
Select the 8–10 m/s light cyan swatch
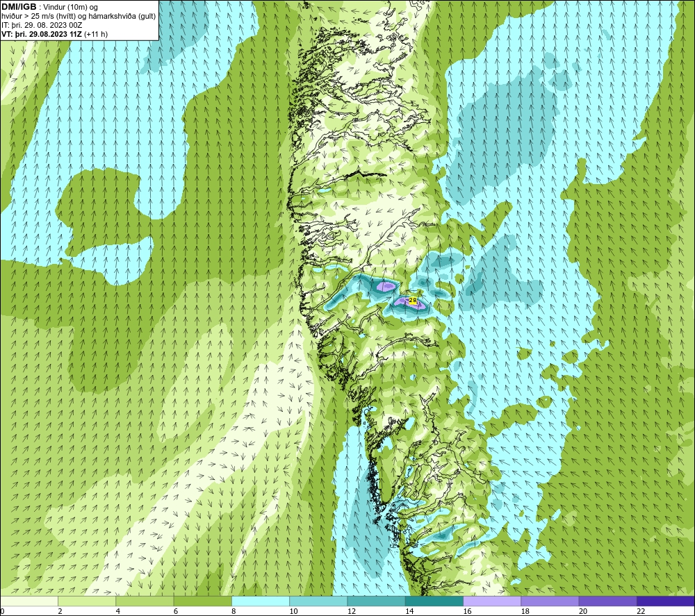pyautogui.click(x=261, y=601)
